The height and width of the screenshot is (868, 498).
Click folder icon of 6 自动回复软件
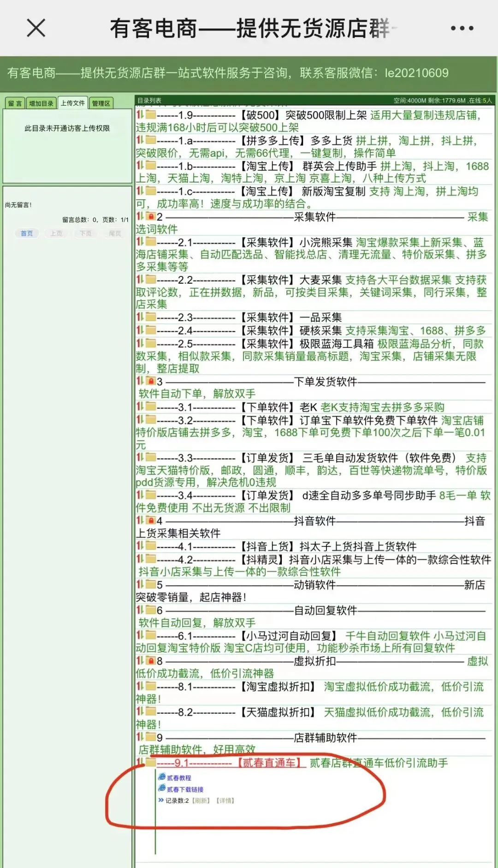pyautogui.click(x=151, y=610)
